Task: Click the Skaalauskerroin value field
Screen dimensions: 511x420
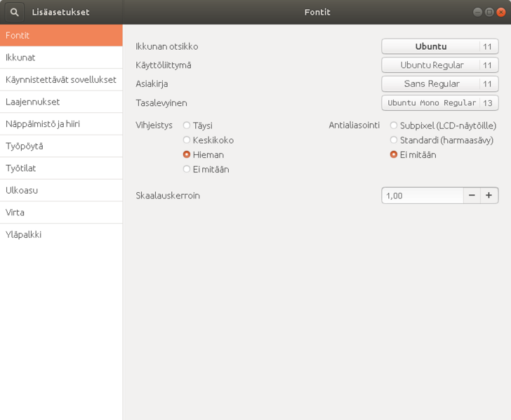Action: point(422,196)
